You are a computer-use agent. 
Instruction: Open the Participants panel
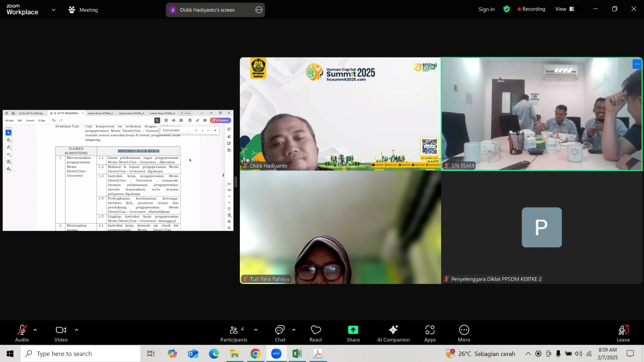click(x=233, y=333)
